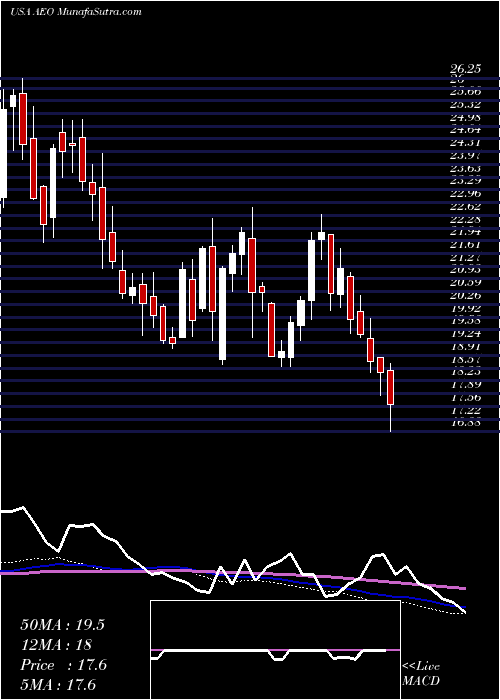Click the 17.56 price axis label
500x700 pixels.
pos(465,397)
